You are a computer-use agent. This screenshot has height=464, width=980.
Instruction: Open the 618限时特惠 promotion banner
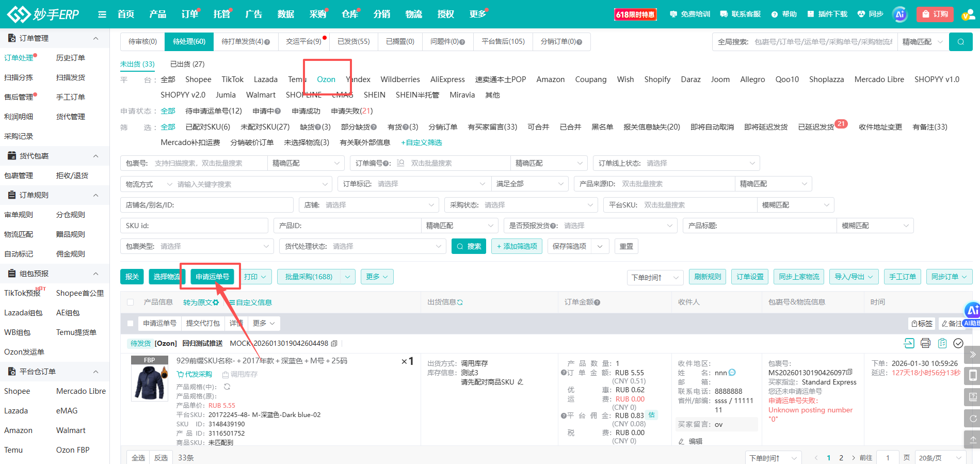635,14
